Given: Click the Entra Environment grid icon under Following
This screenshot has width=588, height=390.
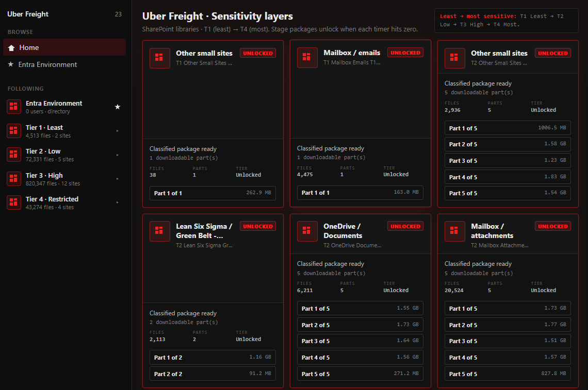Looking at the screenshot, I should coord(14,107).
